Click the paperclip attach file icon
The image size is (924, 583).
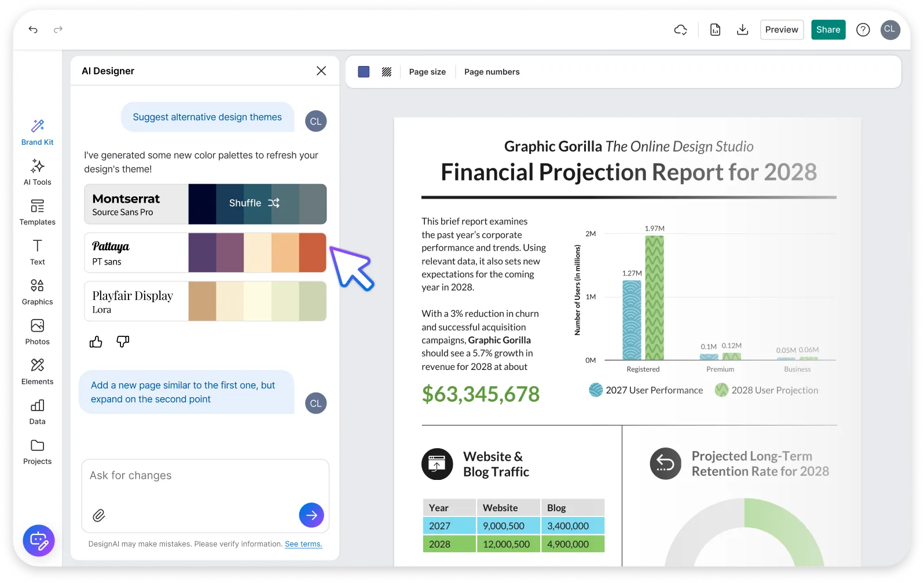[99, 515]
